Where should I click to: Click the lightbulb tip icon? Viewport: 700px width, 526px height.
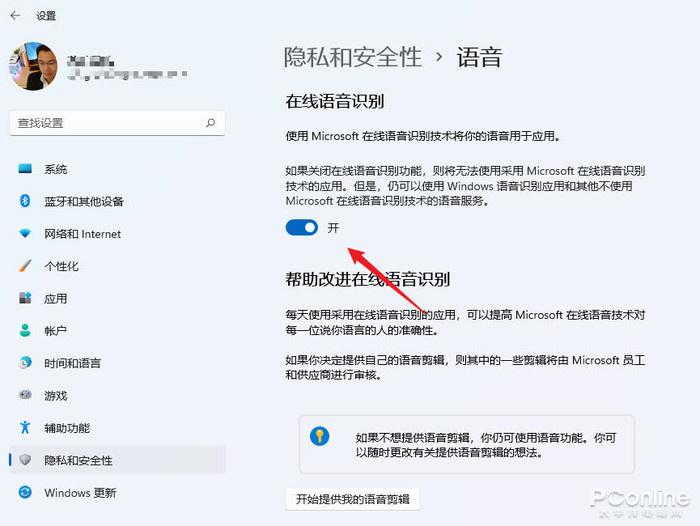tap(319, 436)
